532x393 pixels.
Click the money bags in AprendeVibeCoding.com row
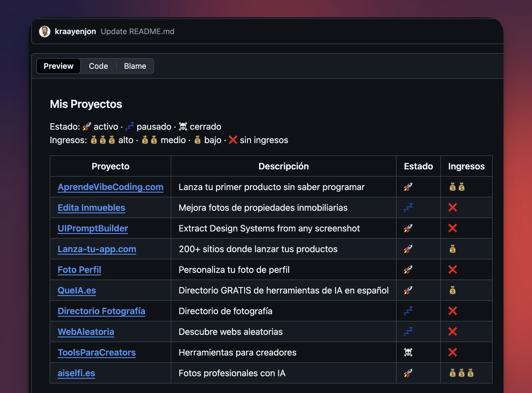pos(457,187)
